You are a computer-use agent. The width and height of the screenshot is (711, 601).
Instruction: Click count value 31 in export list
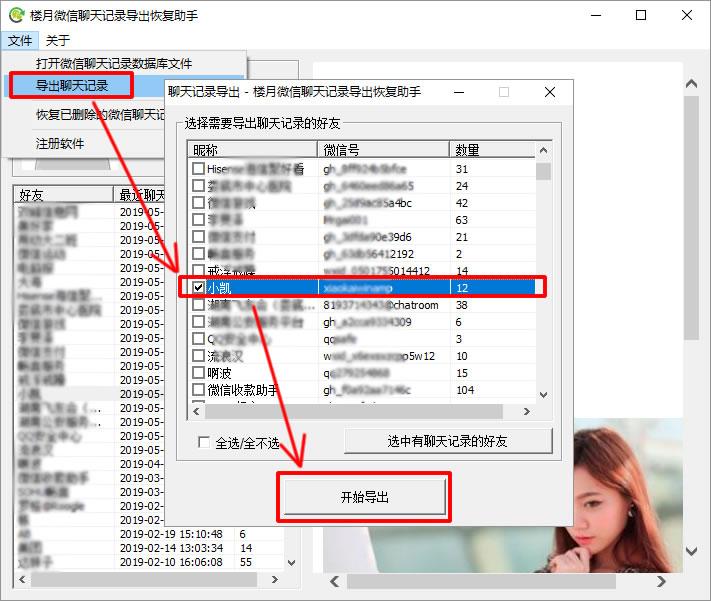click(462, 169)
